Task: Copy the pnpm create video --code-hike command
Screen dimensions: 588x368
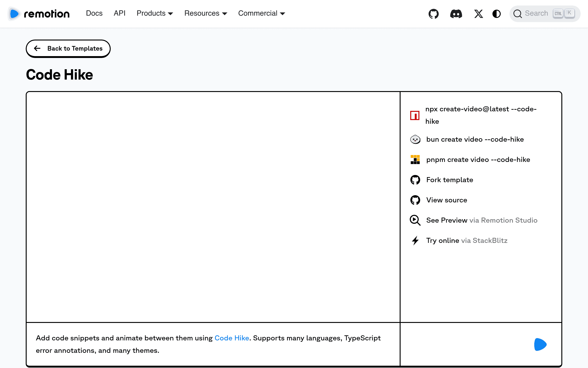Action: point(478,160)
